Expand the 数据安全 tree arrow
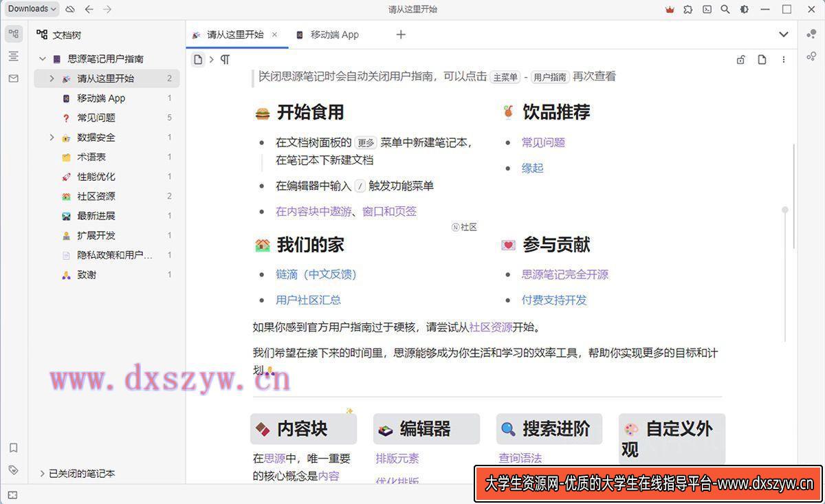 52,138
